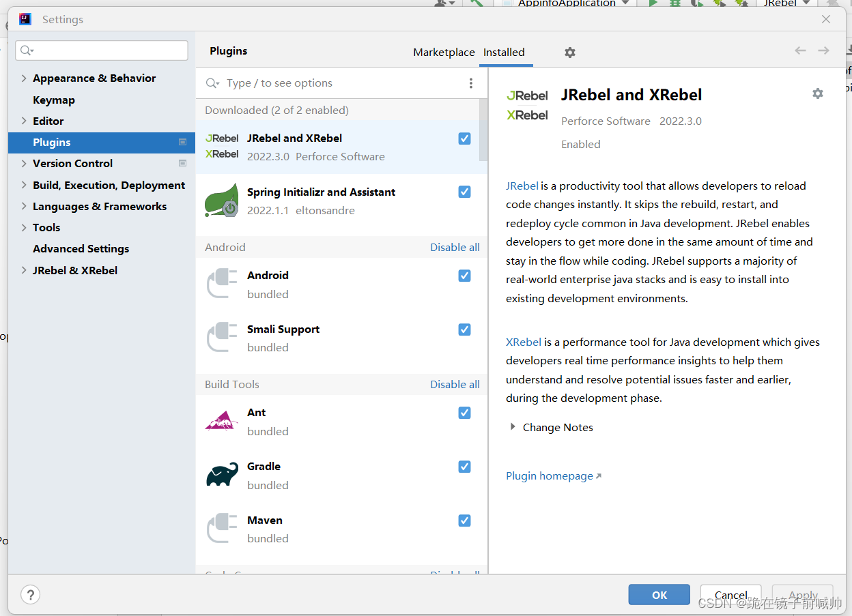
Task: Open the Plugin homepage link
Action: 554,476
